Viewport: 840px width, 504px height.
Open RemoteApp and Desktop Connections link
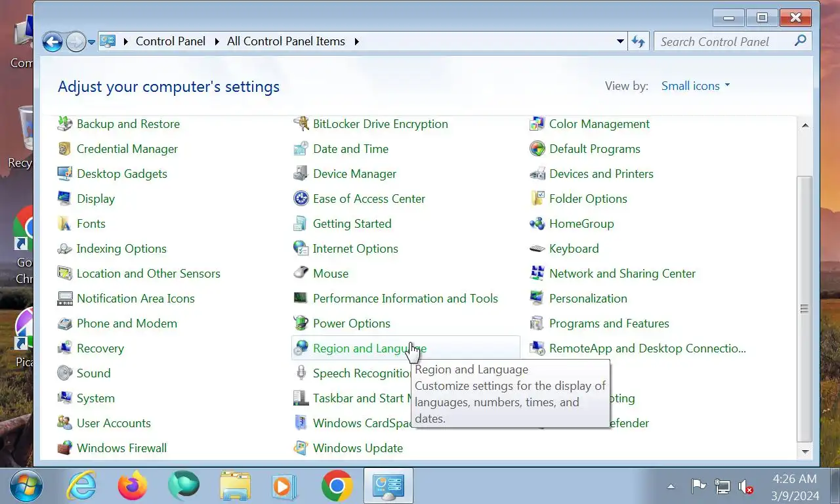(647, 348)
